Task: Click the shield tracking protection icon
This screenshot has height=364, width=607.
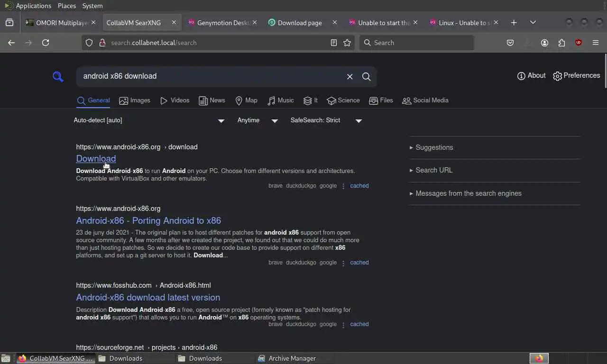Action: click(x=89, y=43)
